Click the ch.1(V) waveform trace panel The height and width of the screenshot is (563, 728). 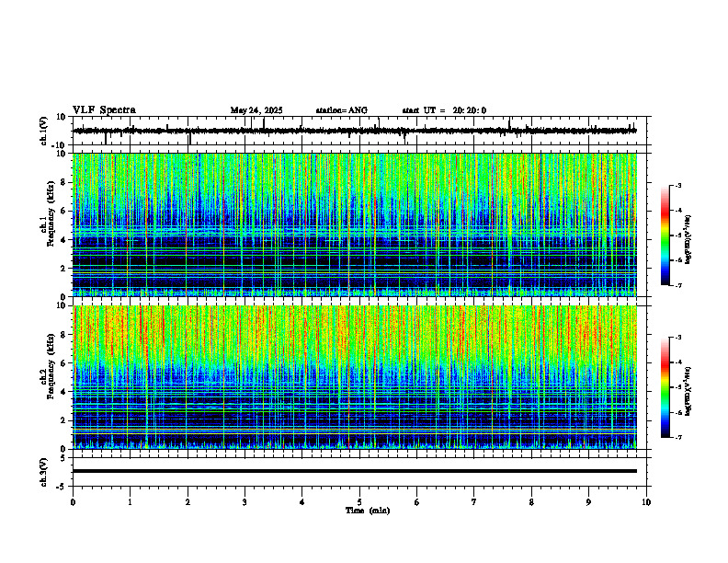pos(361,131)
